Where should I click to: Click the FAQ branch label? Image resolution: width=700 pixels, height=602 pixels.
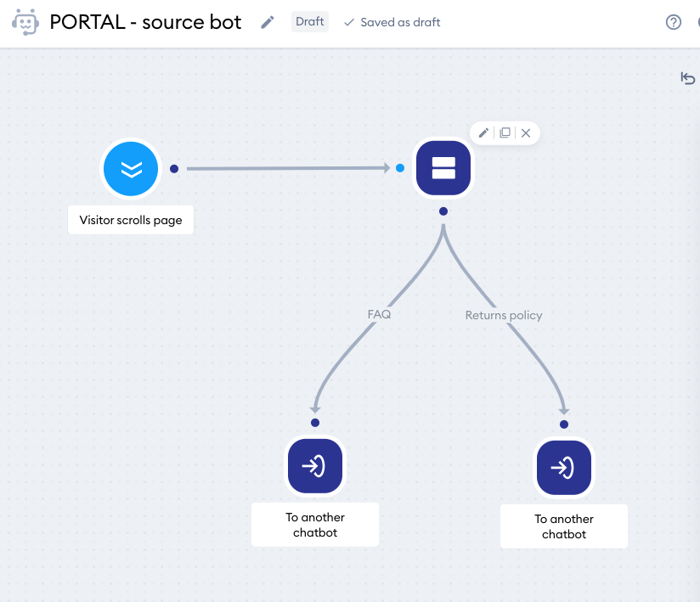pyautogui.click(x=379, y=314)
